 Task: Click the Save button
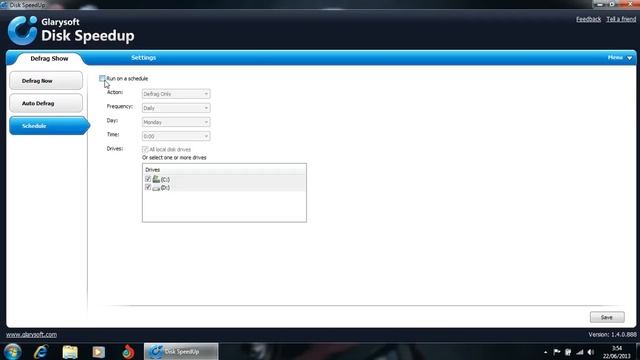tap(607, 317)
